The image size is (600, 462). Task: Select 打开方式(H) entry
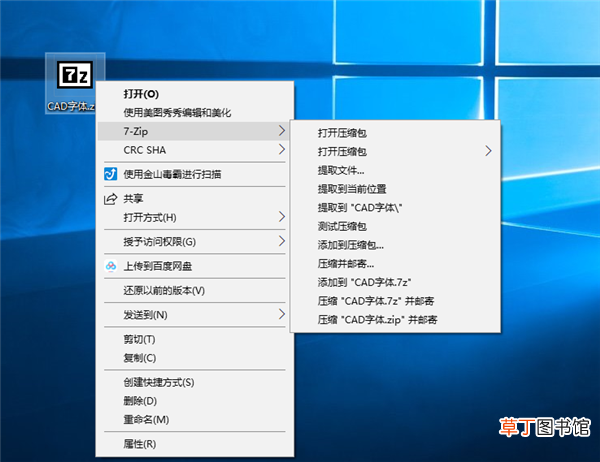tap(194, 217)
